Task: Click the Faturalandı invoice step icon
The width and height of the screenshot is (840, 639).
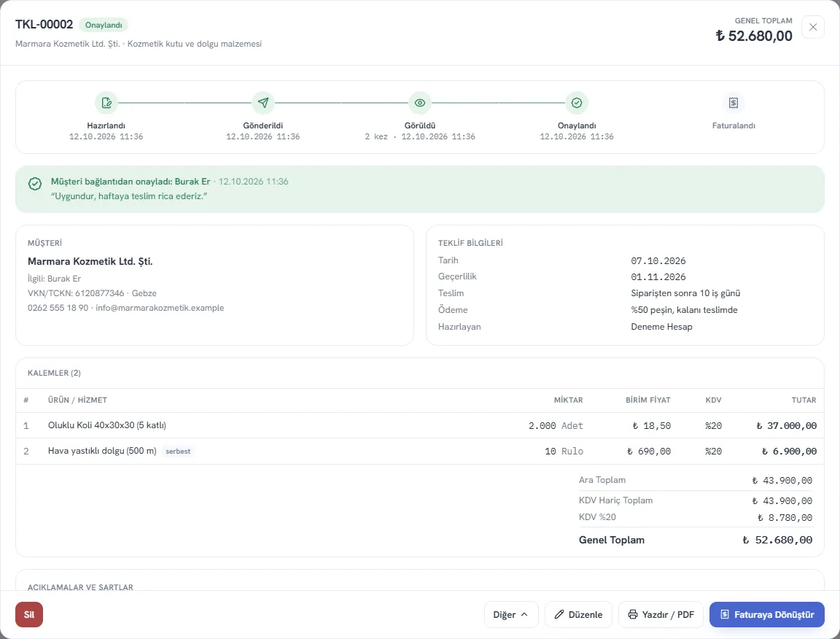Action: point(734,102)
